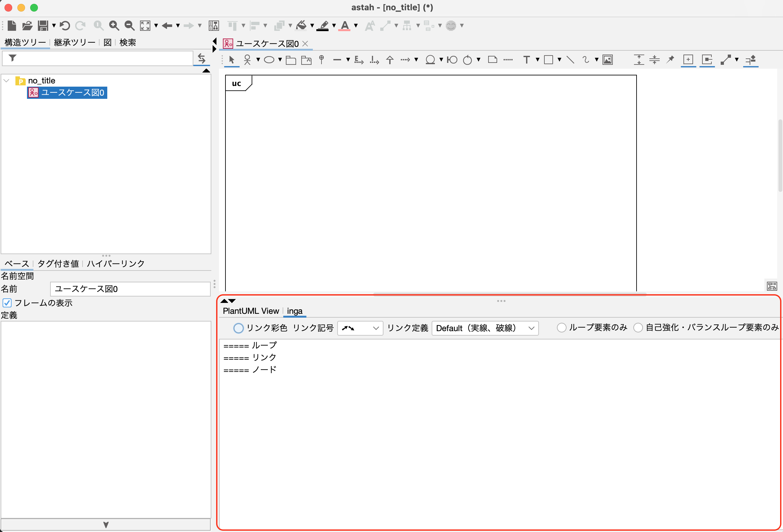783x532 pixels.
Task: Enable the リンク彩色 radio option
Action: pyautogui.click(x=239, y=328)
